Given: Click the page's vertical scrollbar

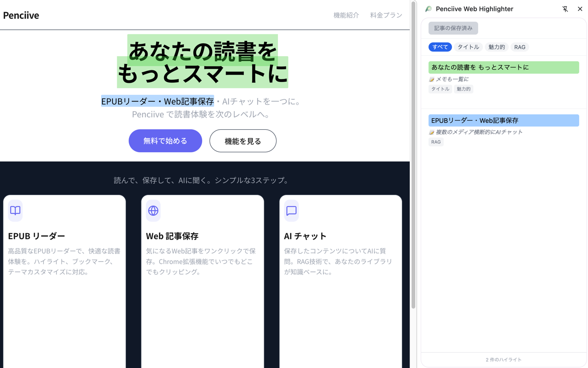Looking at the screenshot, I should tap(413, 155).
